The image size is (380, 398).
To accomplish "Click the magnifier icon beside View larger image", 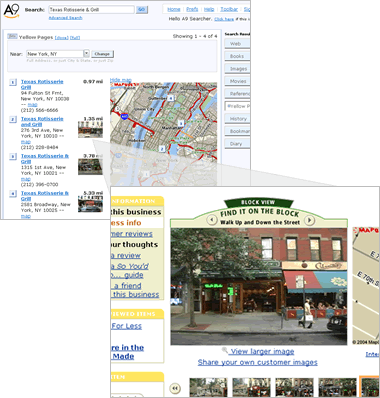I will pos(225,350).
